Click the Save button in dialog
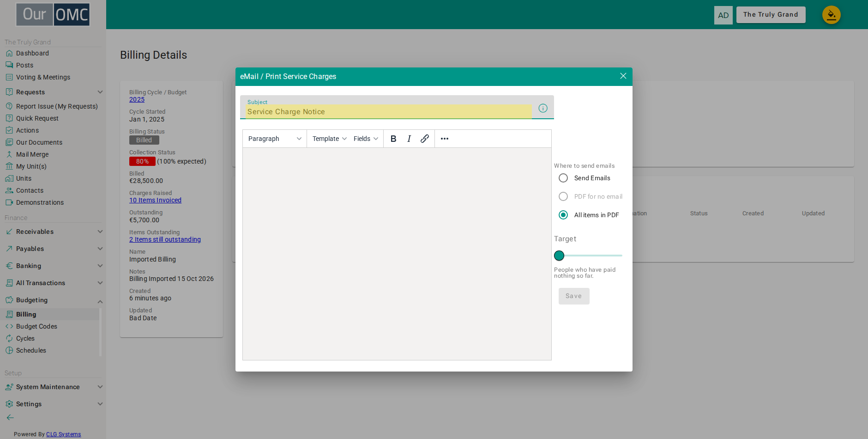 pos(574,296)
